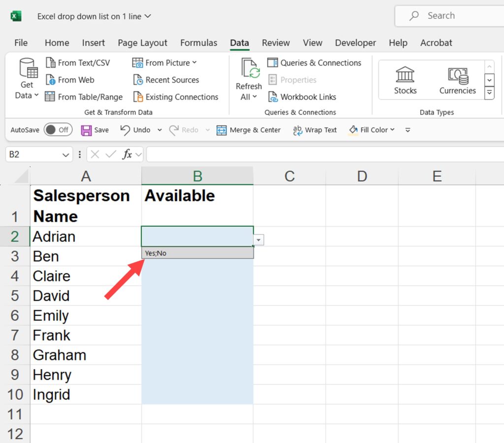
Task: Select cell containing Adrian
Action: point(86,237)
